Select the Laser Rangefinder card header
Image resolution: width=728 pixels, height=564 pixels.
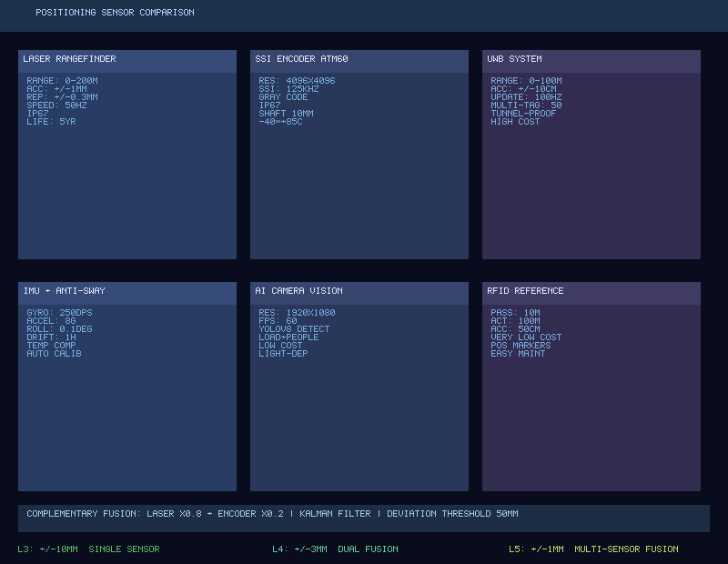click(x=127, y=61)
